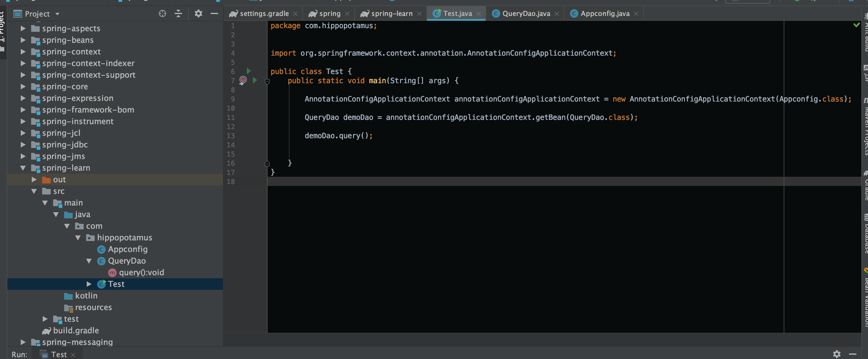Select query():void method in tree
868x359 pixels.
(x=141, y=272)
